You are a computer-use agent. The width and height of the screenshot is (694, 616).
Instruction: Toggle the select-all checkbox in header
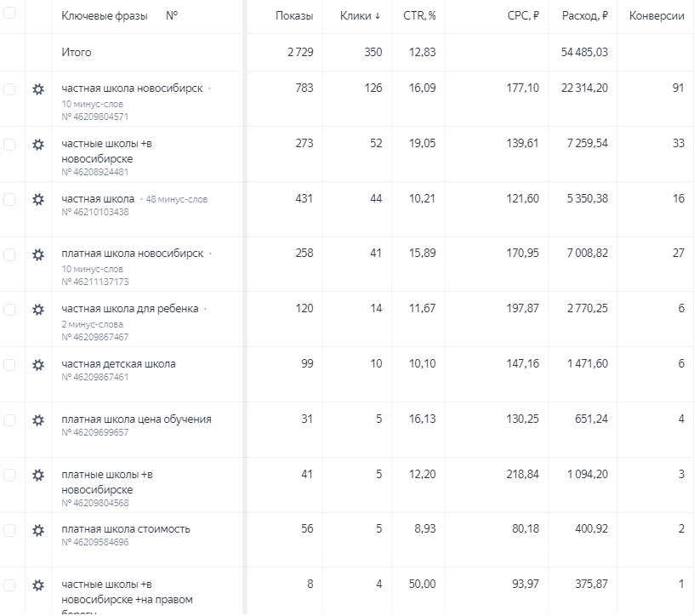click(x=9, y=13)
